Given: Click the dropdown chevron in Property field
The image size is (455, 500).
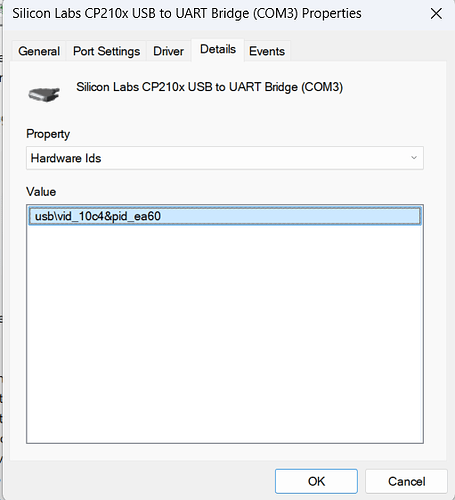Looking at the screenshot, I should [414, 158].
